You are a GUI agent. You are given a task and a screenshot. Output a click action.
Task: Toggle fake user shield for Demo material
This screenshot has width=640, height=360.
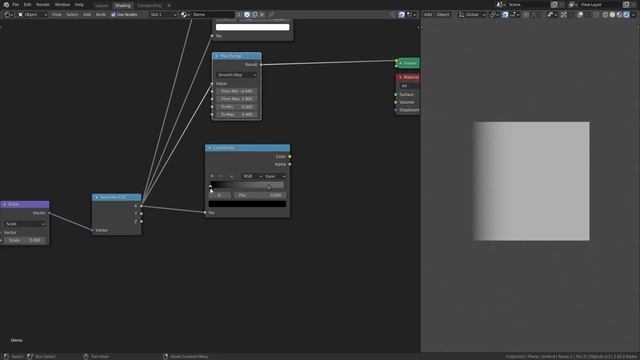click(x=247, y=15)
